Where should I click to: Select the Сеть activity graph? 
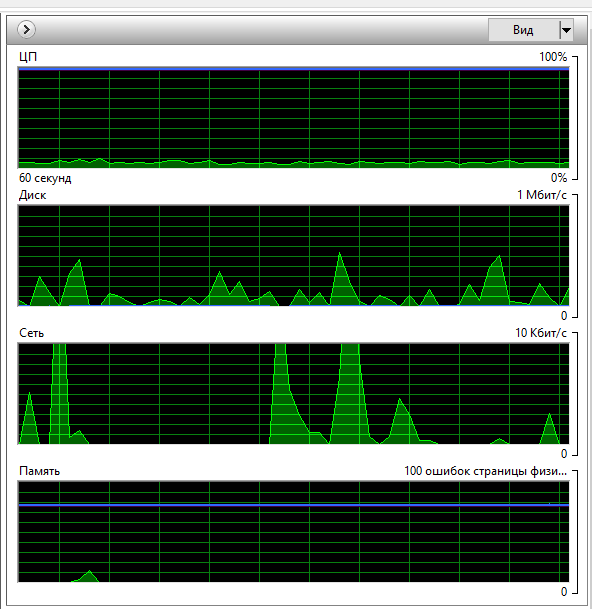point(294,393)
